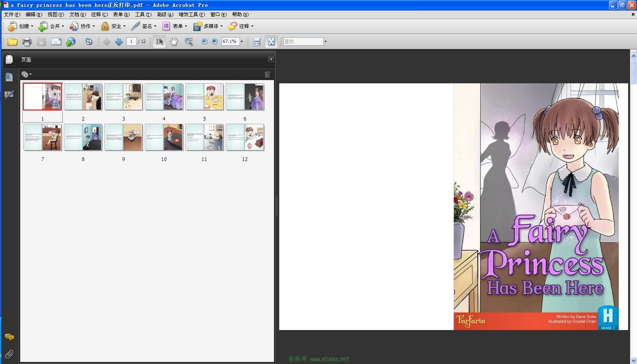Delete selected page with trash icon
The height and width of the screenshot is (364, 637).
coord(268,74)
